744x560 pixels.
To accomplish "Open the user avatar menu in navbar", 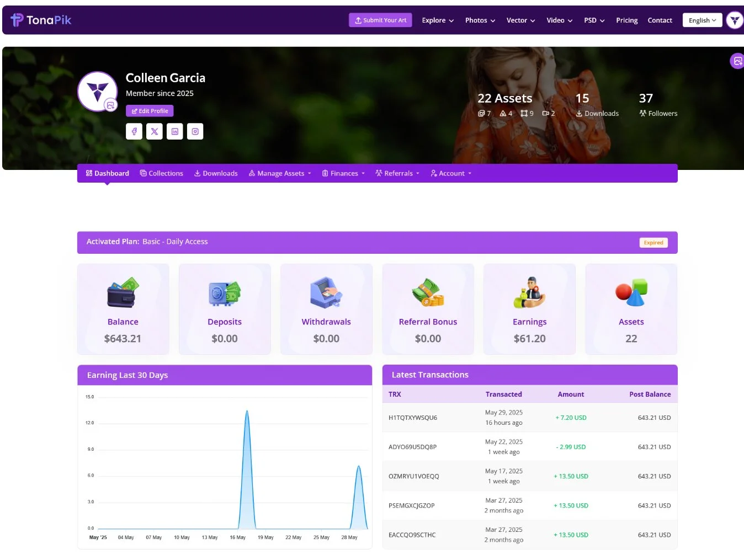I will 735,20.
